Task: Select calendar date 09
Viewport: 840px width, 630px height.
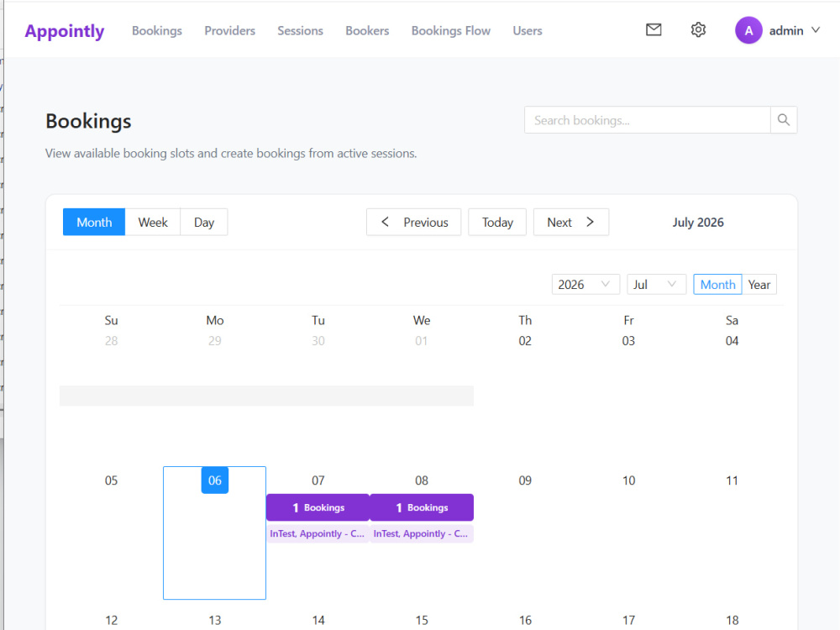Action: point(525,480)
